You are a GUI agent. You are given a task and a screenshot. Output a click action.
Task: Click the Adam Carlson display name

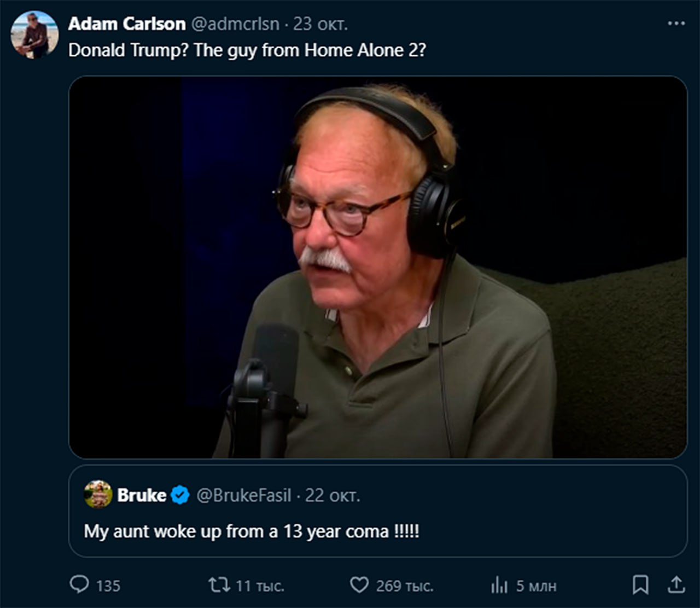127,24
